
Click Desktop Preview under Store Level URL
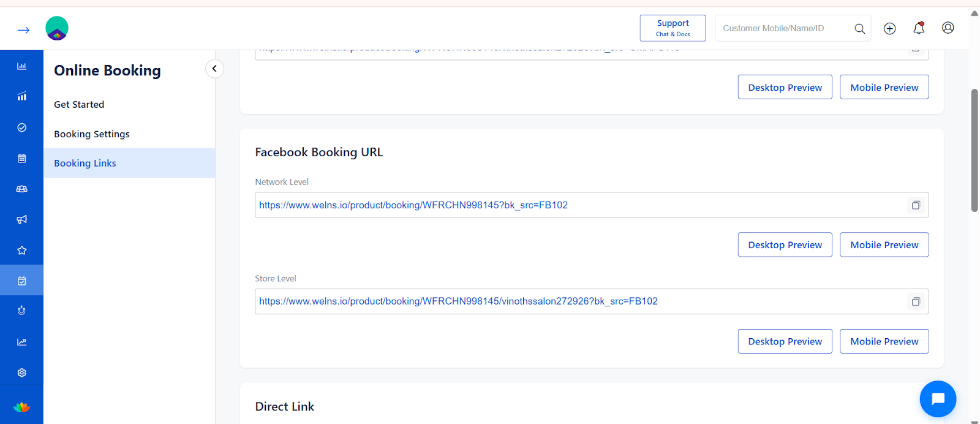785,341
